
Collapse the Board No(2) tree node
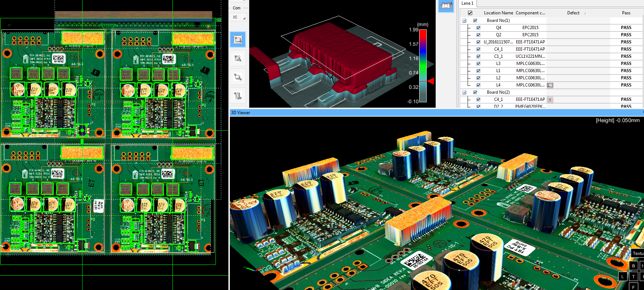(464, 92)
